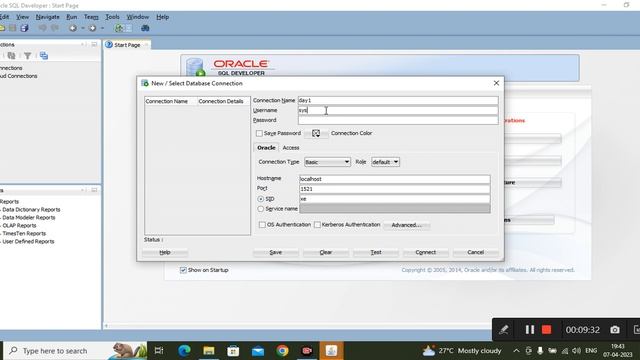Select the SID radio button
640x360 pixels.
260,199
